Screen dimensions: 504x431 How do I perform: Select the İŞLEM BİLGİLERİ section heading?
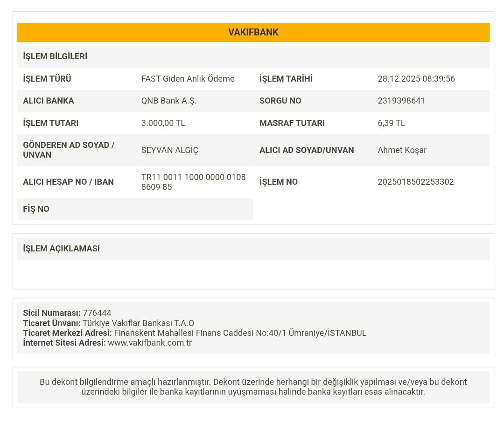(x=55, y=56)
